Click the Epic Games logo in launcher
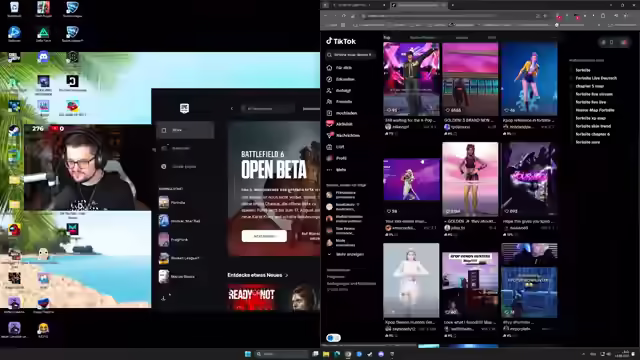Screen dimensions: 640x360 (x=184, y=108)
